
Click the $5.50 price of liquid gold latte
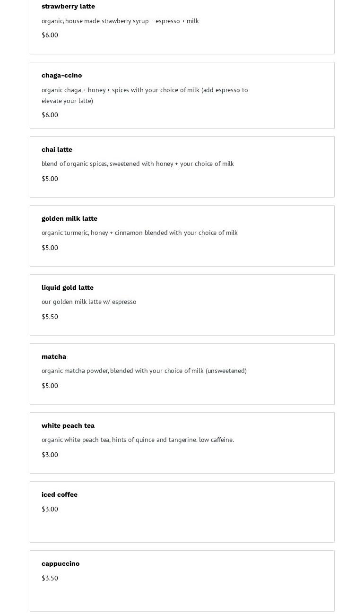point(50,317)
